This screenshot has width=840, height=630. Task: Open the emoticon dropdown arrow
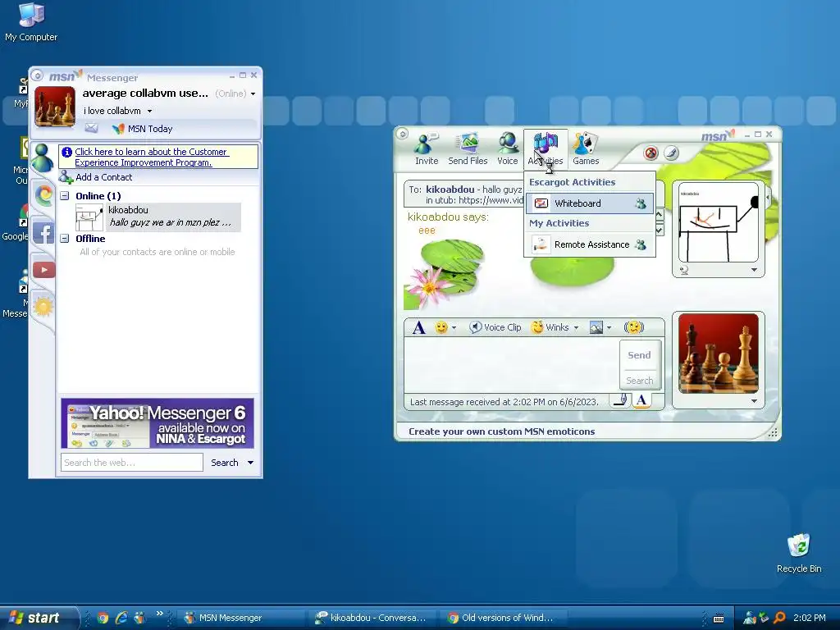tap(454, 327)
